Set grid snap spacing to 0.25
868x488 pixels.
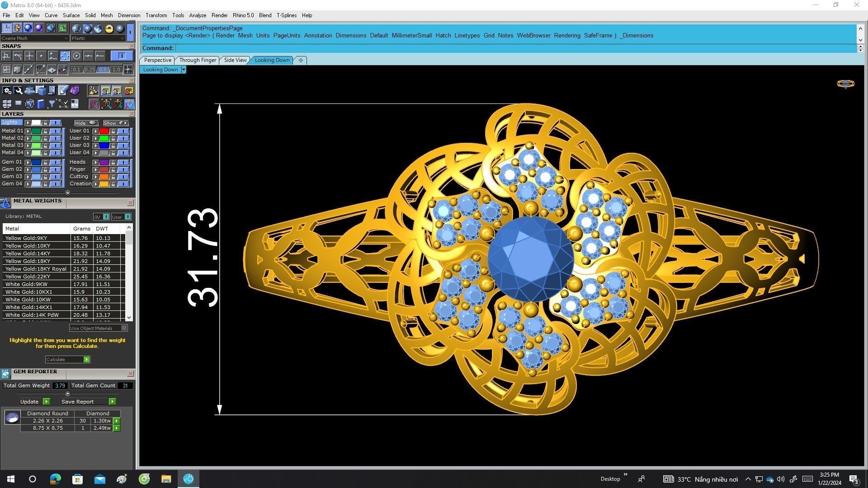[x=90, y=70]
